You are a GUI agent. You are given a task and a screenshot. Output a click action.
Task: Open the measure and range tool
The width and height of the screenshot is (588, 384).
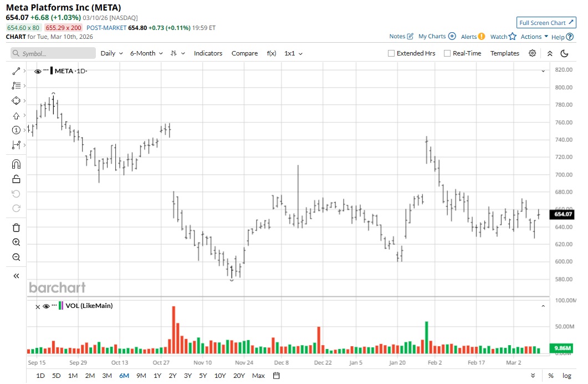(x=16, y=145)
